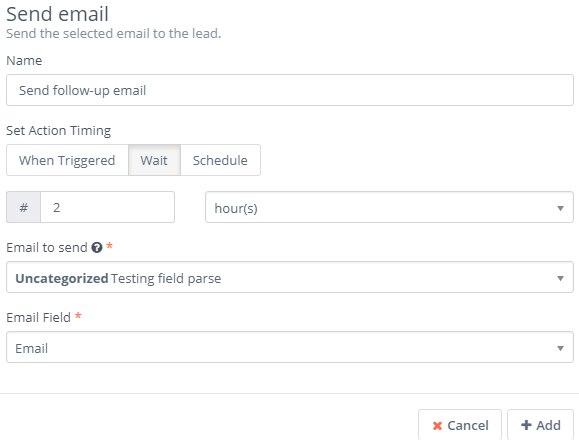Image resolution: width=579 pixels, height=440 pixels.
Task: Add the Send email action
Action: coord(540,425)
